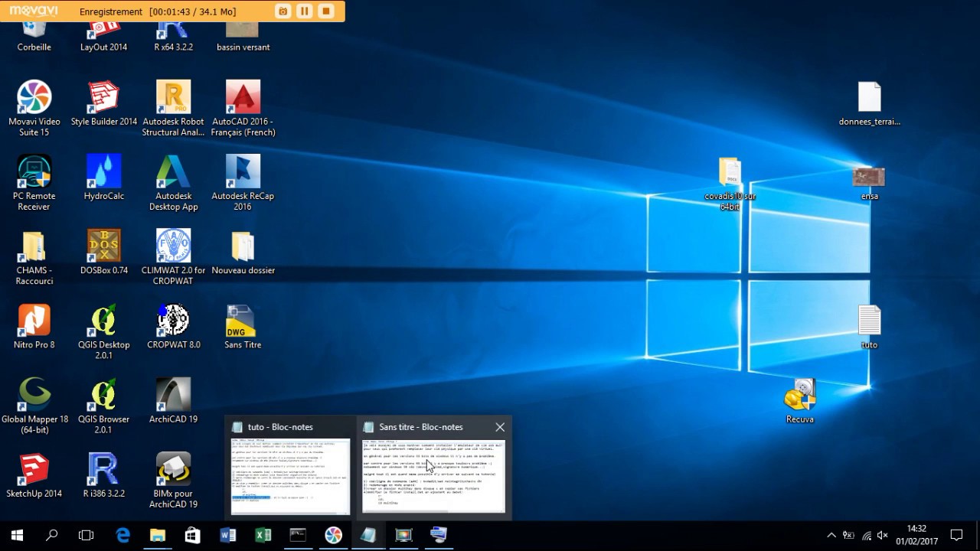
Task: Open the computer-icon taskbar item at right
Action: point(439,536)
